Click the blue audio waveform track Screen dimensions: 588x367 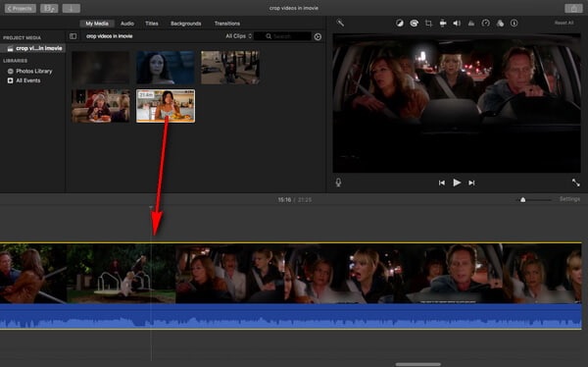(x=291, y=316)
